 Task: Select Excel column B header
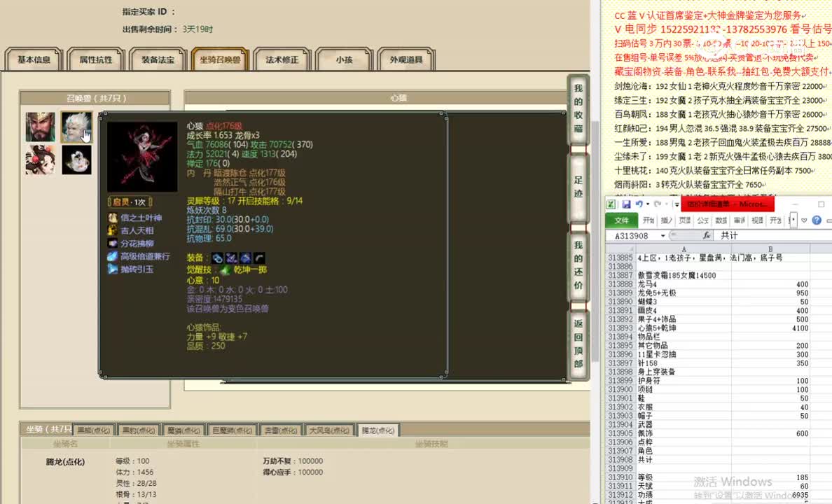tap(770, 248)
